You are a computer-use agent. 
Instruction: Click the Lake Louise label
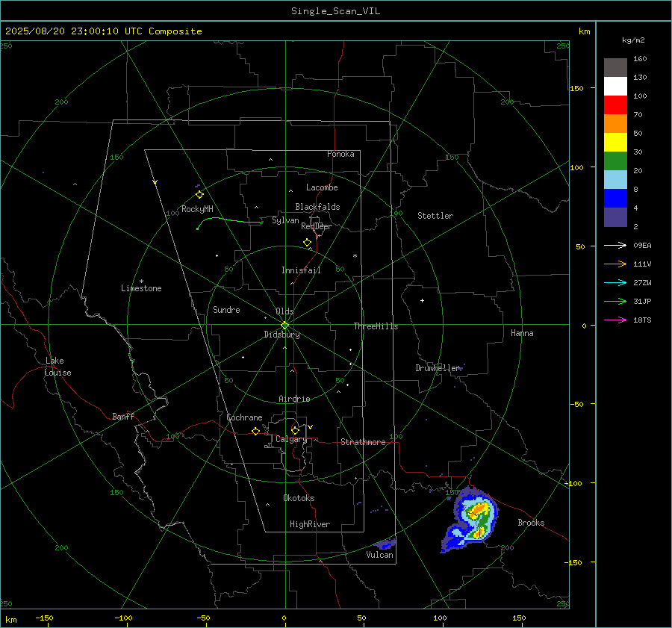point(57,367)
